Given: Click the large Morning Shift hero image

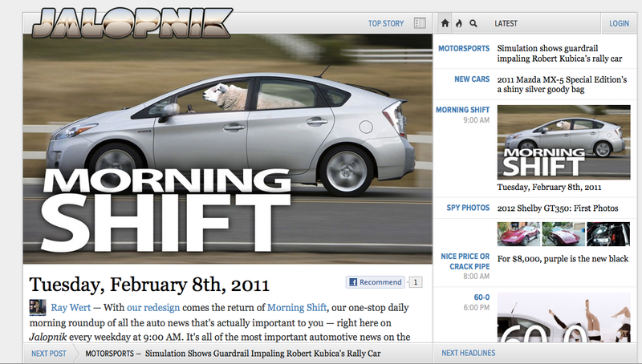Looking at the screenshot, I should [x=228, y=149].
